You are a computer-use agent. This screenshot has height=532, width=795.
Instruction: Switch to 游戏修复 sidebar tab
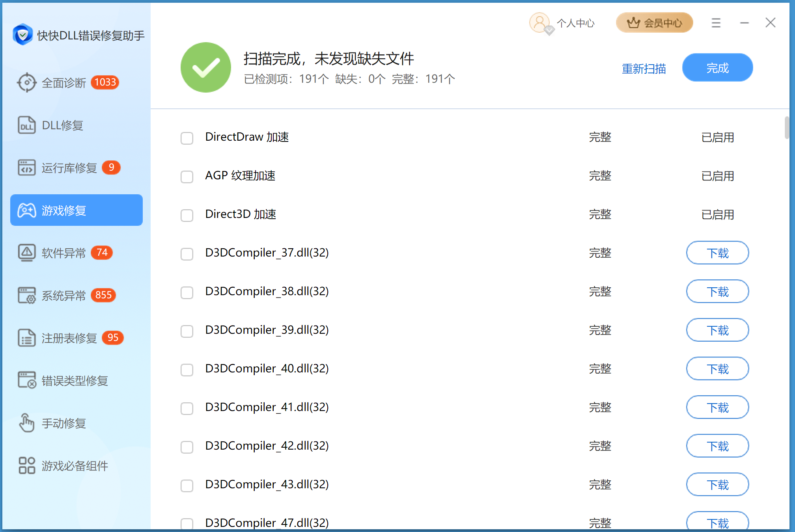77,210
